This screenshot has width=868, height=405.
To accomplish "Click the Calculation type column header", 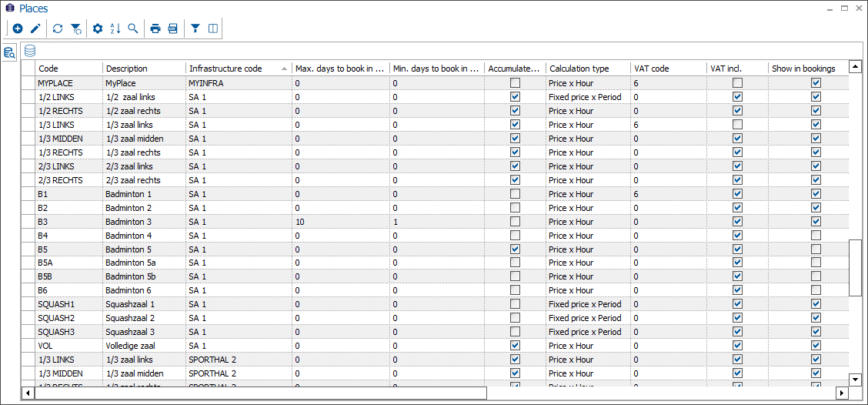I will coord(589,69).
